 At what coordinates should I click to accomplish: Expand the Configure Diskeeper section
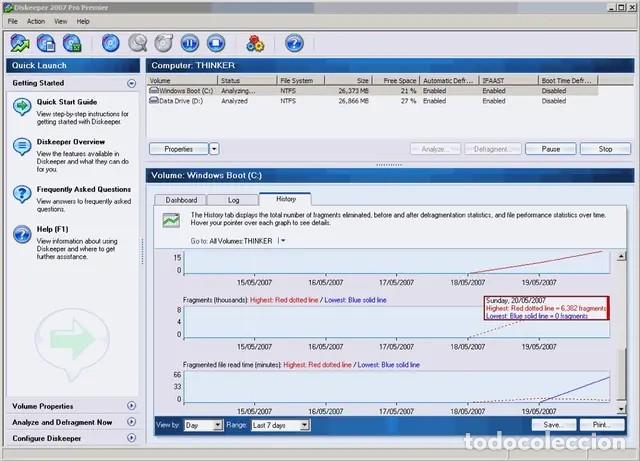tap(131, 437)
